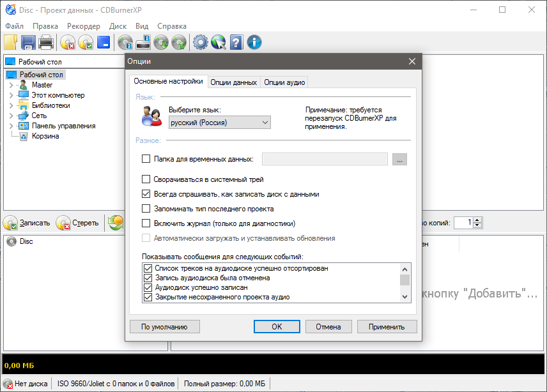Enable Запоминать тип последнего проекта checkbox
547x392 pixels.
(x=146, y=208)
